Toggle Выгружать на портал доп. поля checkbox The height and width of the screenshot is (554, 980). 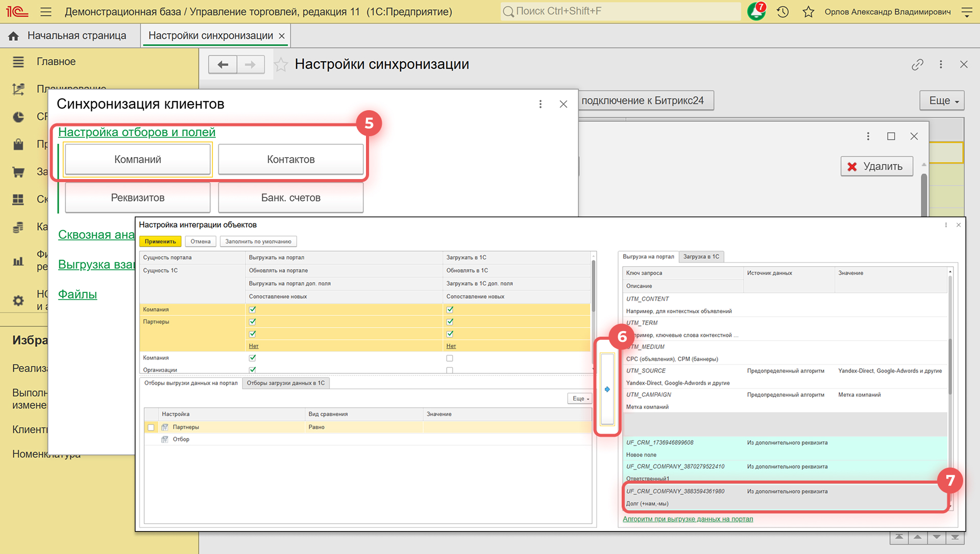(252, 334)
